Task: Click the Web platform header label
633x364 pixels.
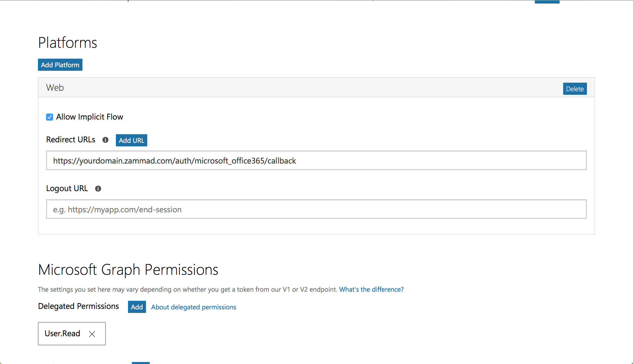Action: point(55,88)
